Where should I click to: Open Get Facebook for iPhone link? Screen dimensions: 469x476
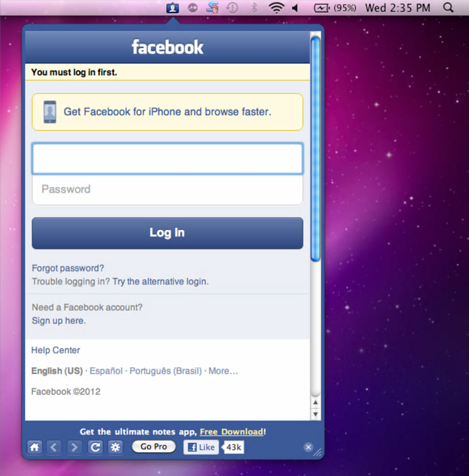(x=167, y=112)
